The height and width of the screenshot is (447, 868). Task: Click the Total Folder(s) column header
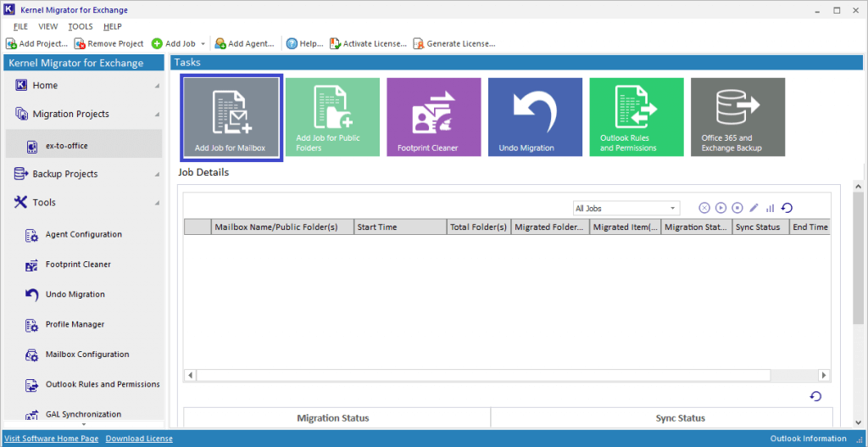pyautogui.click(x=479, y=227)
